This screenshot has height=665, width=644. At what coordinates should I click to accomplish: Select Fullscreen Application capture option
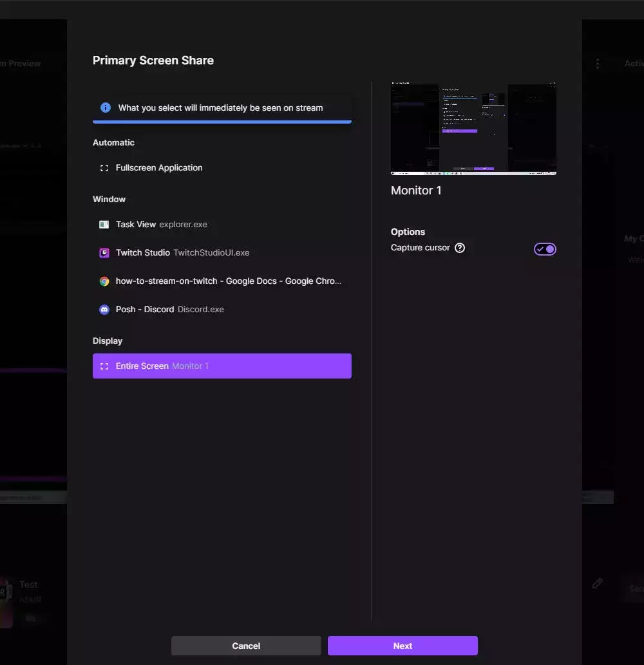[x=222, y=168]
